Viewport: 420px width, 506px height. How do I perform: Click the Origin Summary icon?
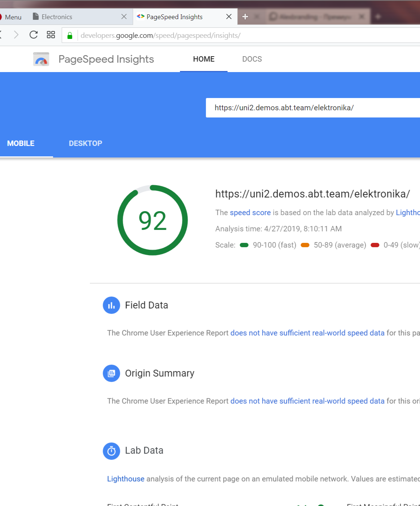point(111,373)
